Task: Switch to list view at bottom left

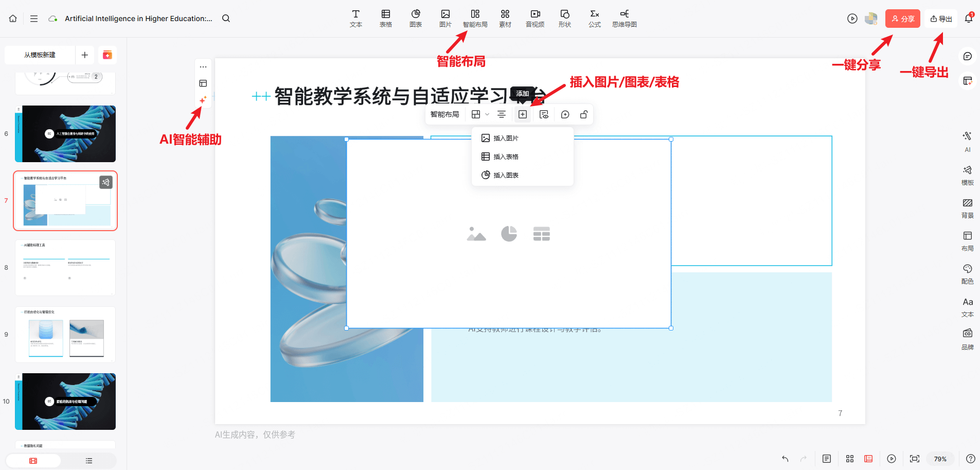Action: coord(88,460)
